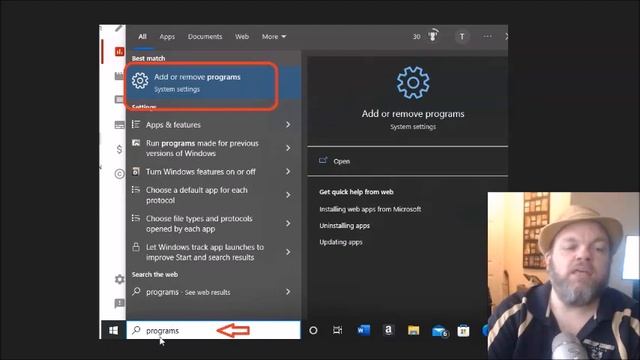Switch to the Documents search tab
The image size is (640, 360).
tap(205, 37)
